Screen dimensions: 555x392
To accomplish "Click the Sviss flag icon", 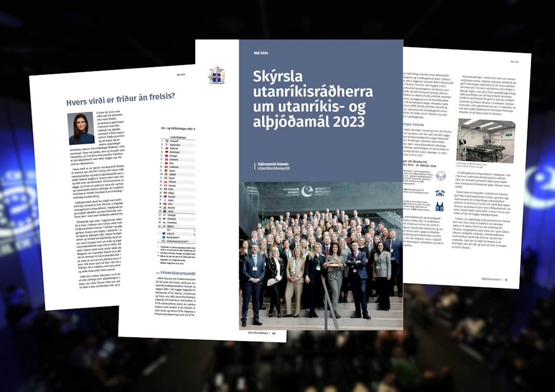I will pyautogui.click(x=165, y=204).
